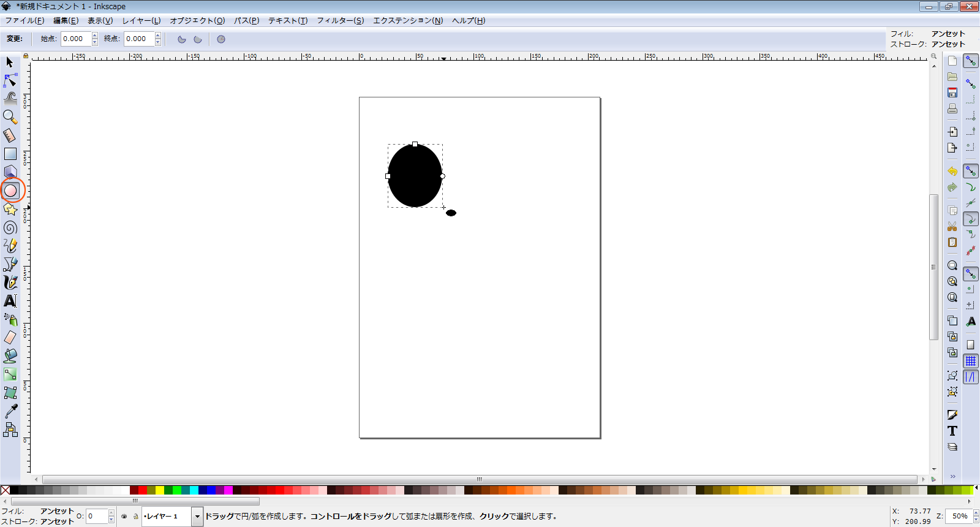Click the Print document icon
The height and width of the screenshot is (527, 980).
[x=952, y=109]
